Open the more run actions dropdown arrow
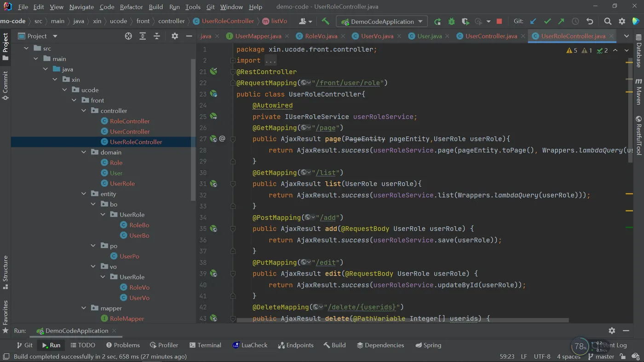Screen dimensions: 644x362 (488, 21)
